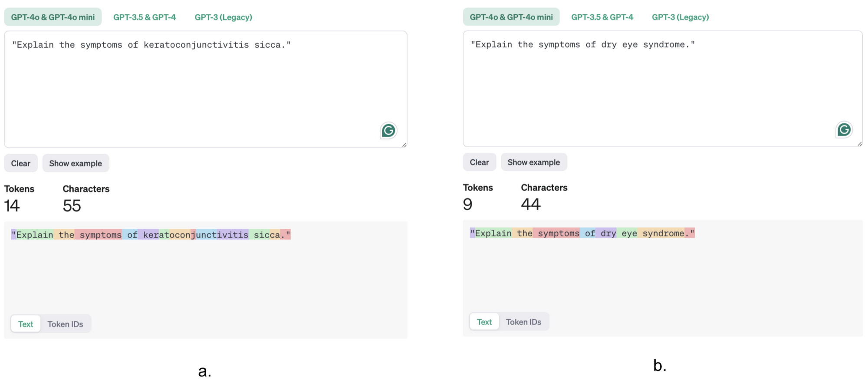Image resolution: width=868 pixels, height=390 pixels.
Task: Open GPT-3 (Legacy) tab in panel b
Action: [680, 17]
